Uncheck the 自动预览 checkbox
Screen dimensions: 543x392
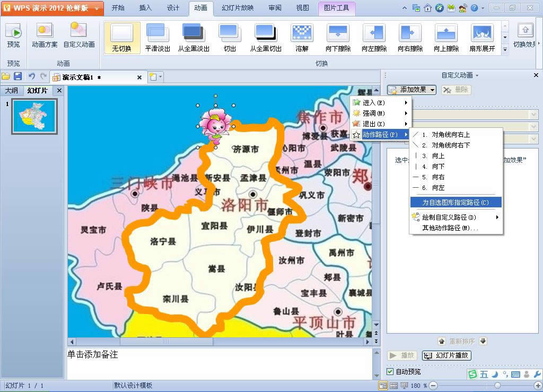[x=390, y=372]
